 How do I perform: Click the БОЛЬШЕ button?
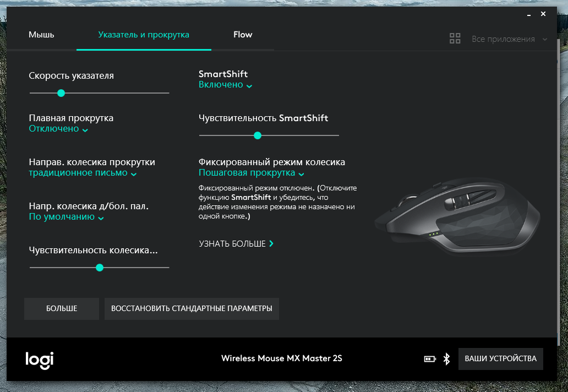pos(62,309)
